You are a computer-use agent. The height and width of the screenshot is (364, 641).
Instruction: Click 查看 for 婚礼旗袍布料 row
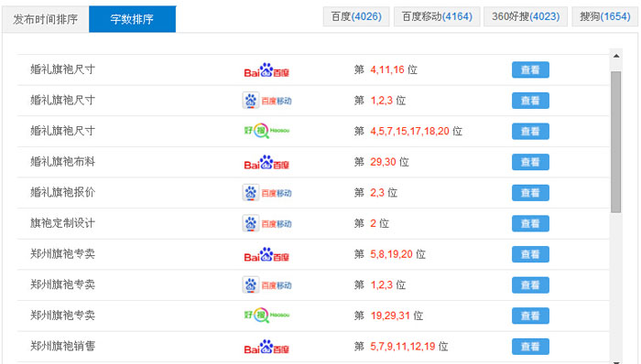coord(530,162)
